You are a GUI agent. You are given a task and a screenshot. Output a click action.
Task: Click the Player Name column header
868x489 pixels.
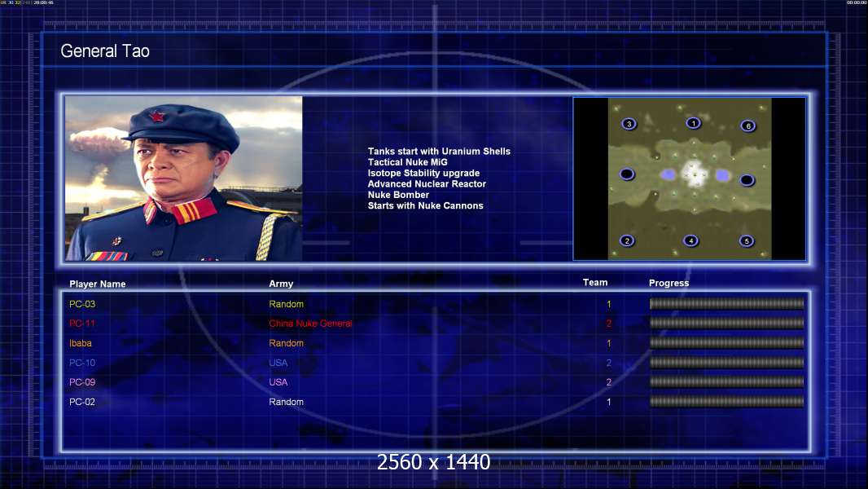[x=98, y=284]
